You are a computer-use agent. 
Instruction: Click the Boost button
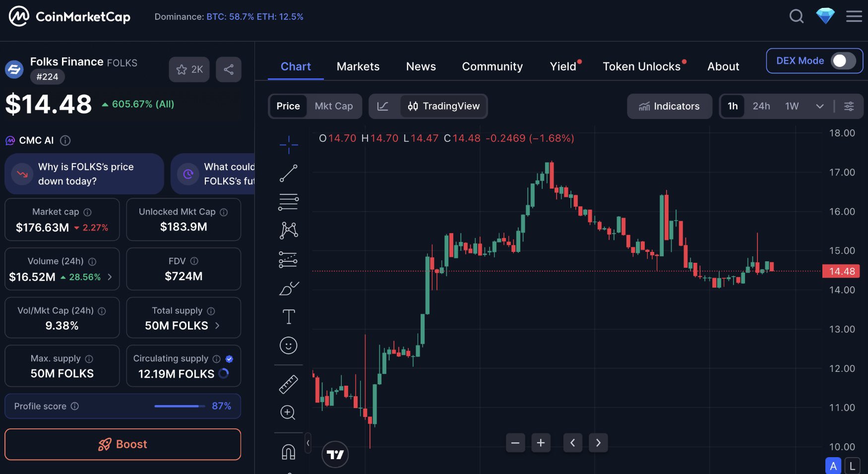[123, 444]
